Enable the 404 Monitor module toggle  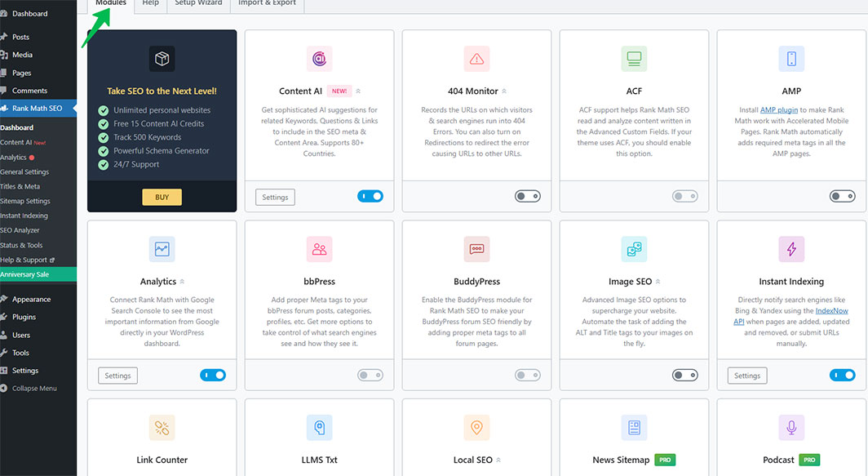tap(527, 196)
